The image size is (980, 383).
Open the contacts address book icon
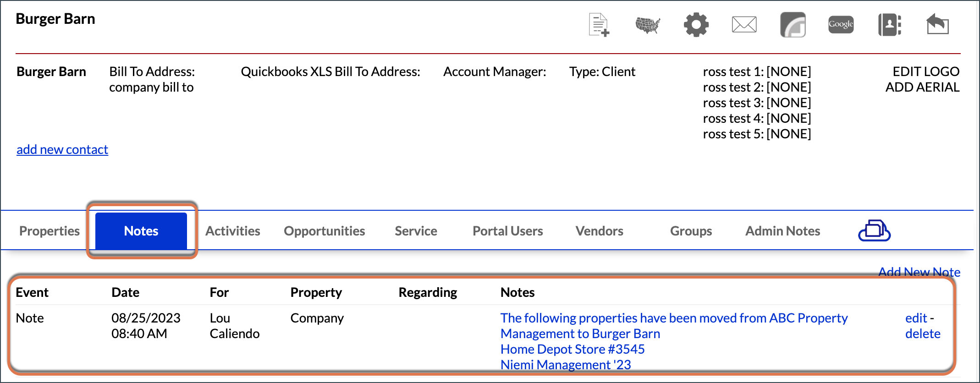890,25
